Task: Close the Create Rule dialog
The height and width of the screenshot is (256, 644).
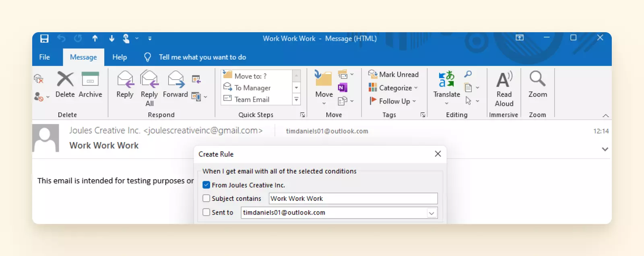Action: point(438,154)
